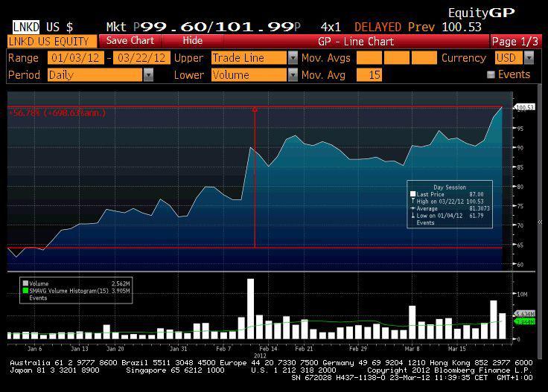The width and height of the screenshot is (548, 392).
Task: Click the Day Session legend title
Action: coord(450,187)
